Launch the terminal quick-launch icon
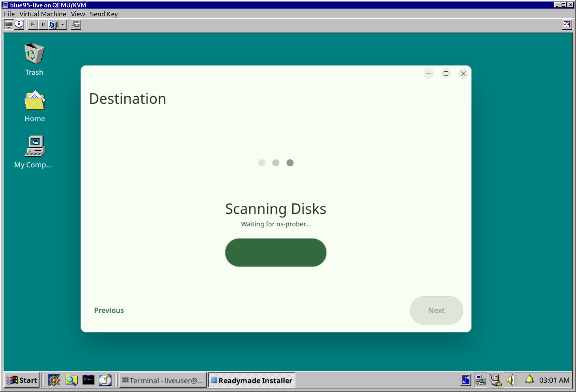Viewport: 576px width, 392px height. (x=88, y=380)
